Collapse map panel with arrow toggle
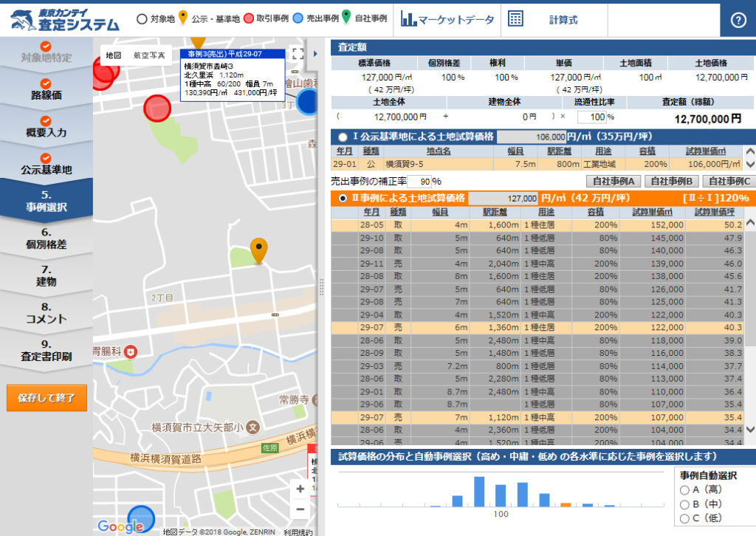 pos(316,53)
